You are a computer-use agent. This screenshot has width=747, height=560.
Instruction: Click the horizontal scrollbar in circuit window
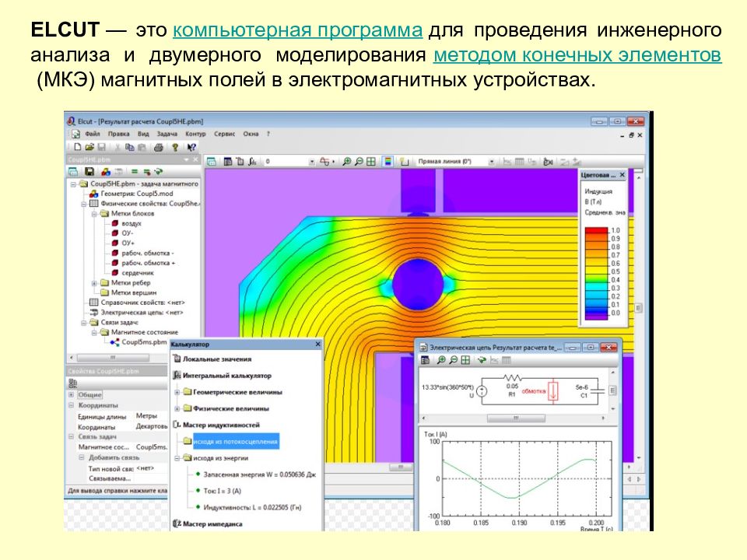pos(516,418)
